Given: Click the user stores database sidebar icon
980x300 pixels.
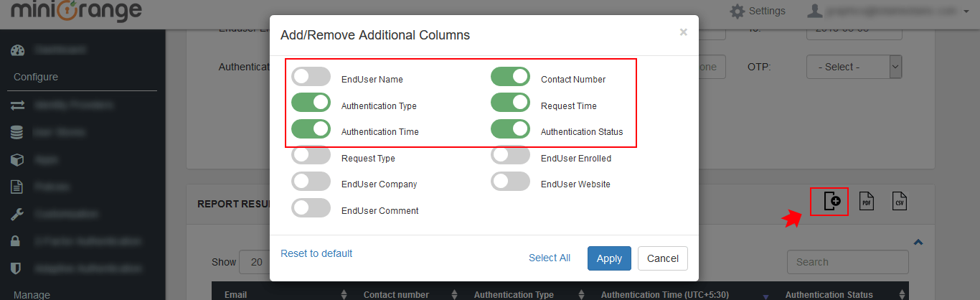Looking at the screenshot, I should (17, 133).
